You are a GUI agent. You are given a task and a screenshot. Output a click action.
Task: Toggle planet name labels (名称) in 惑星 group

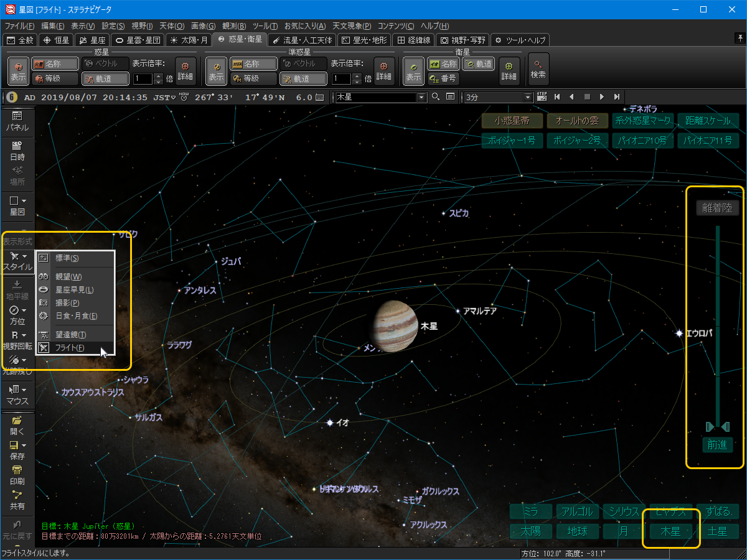pyautogui.click(x=55, y=64)
